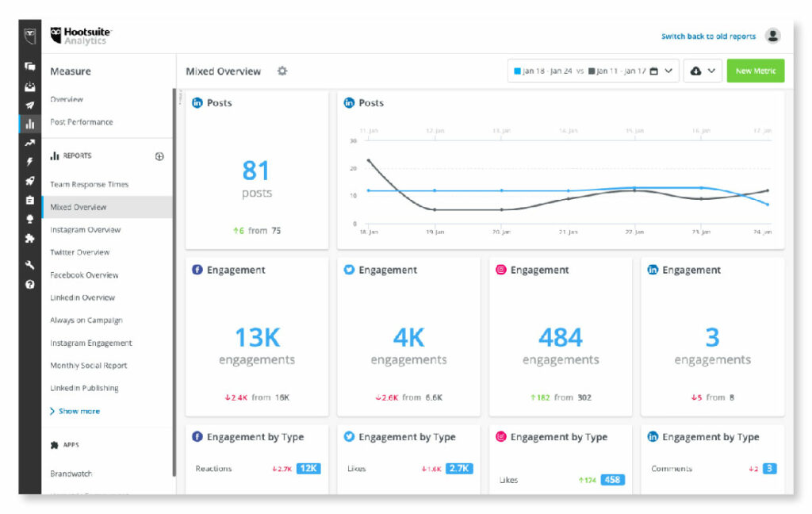Click the Hootsuite Analytics header logo

coord(80,36)
